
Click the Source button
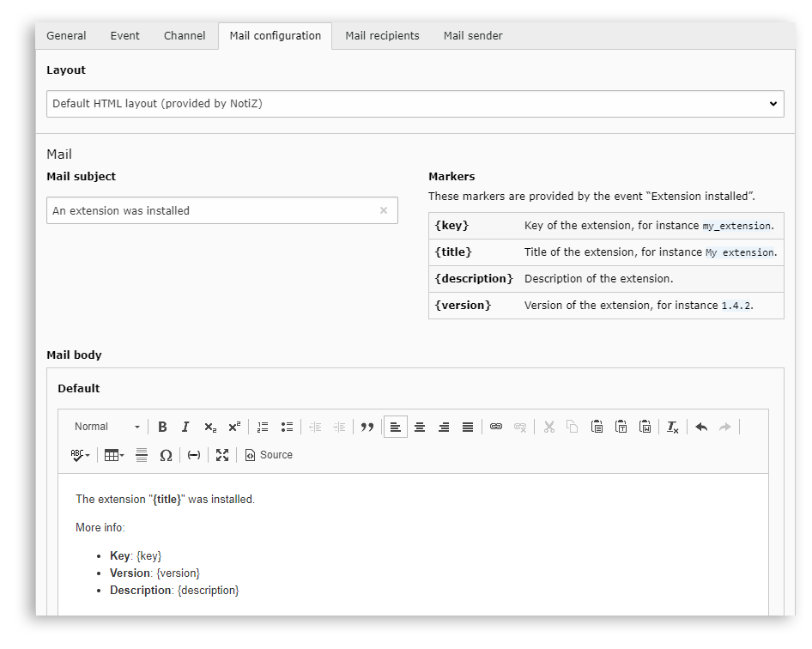pos(269,455)
